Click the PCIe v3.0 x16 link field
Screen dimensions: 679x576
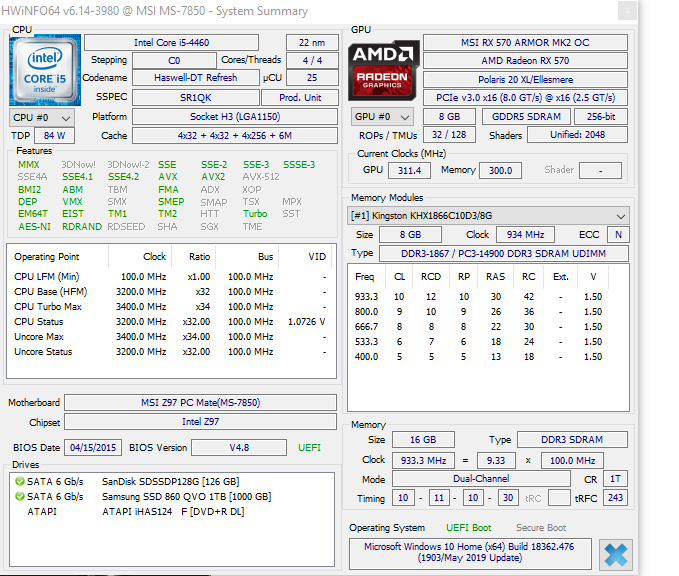525,98
